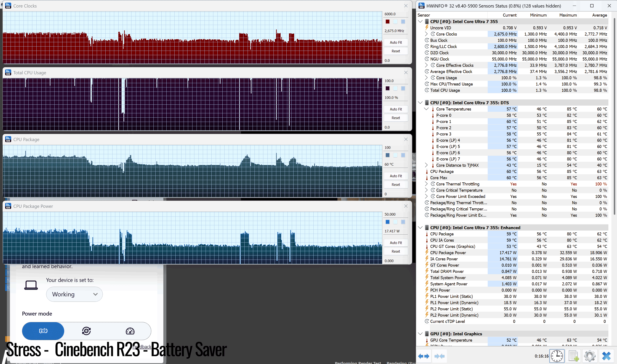
Task: Click the thermometer icon beside P-core 0
Action: [433, 115]
